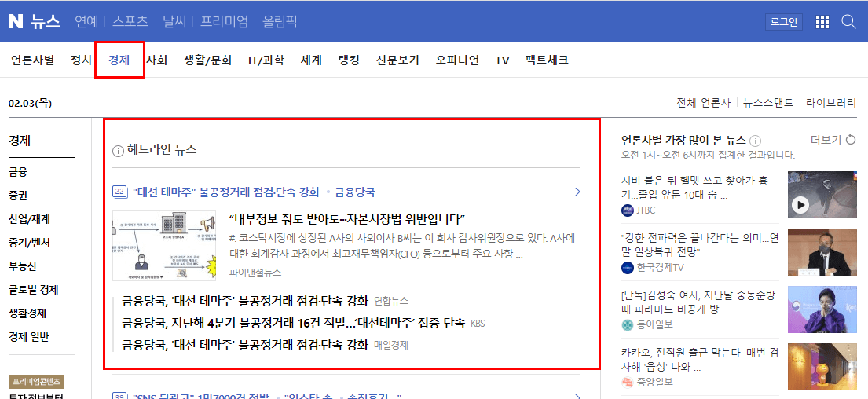This screenshot has width=868, height=399.
Task: Click the 02.03(목) date text
Action: [x=31, y=103]
